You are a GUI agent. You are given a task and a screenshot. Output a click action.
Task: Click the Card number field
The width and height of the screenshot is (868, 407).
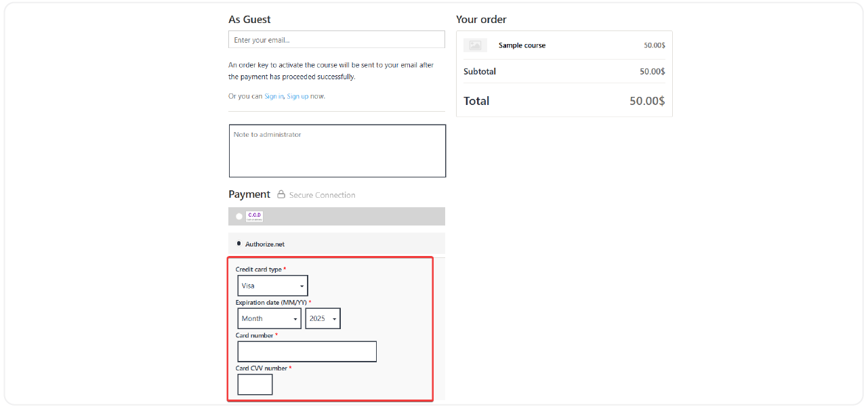(x=306, y=351)
